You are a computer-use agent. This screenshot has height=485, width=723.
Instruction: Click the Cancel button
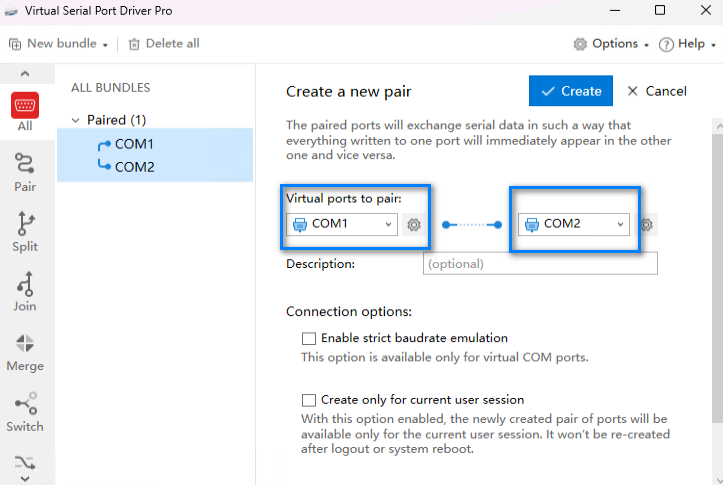(x=657, y=91)
